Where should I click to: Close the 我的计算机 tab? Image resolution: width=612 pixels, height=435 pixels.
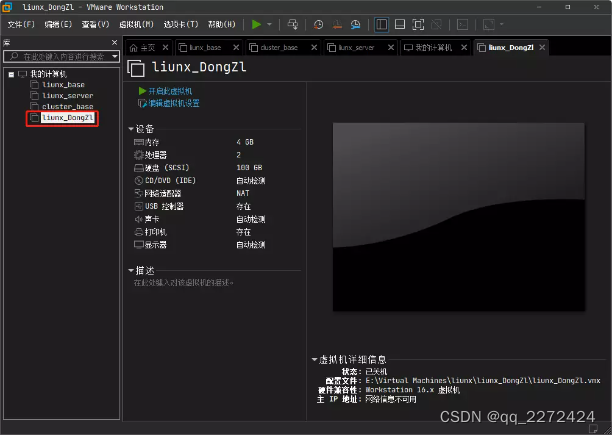click(x=464, y=47)
